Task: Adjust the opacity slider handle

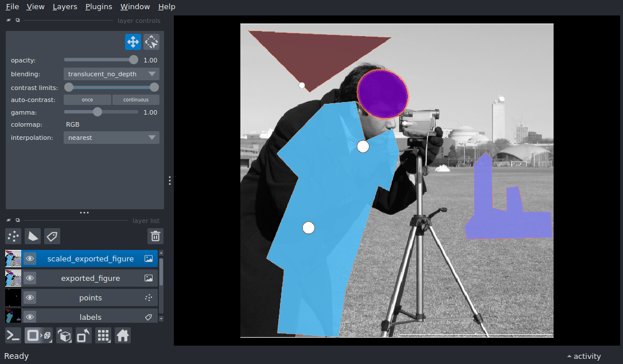Action: click(x=134, y=60)
